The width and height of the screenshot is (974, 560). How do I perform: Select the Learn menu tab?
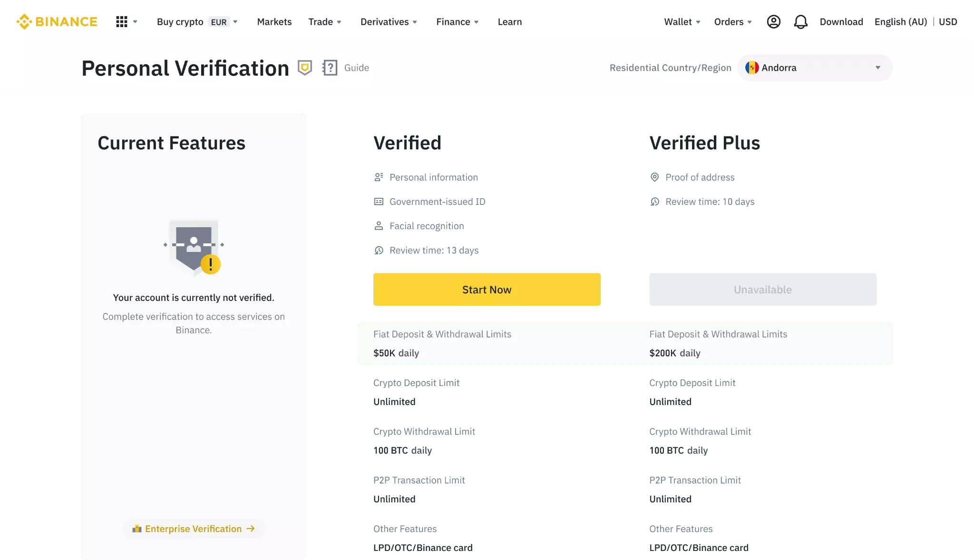[509, 21]
